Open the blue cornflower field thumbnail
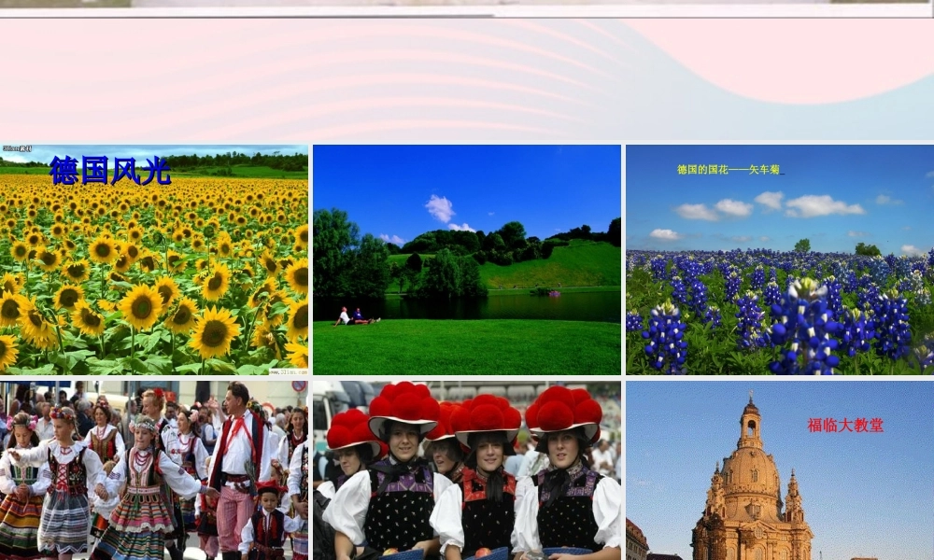This screenshot has height=560, width=934. 780,259
